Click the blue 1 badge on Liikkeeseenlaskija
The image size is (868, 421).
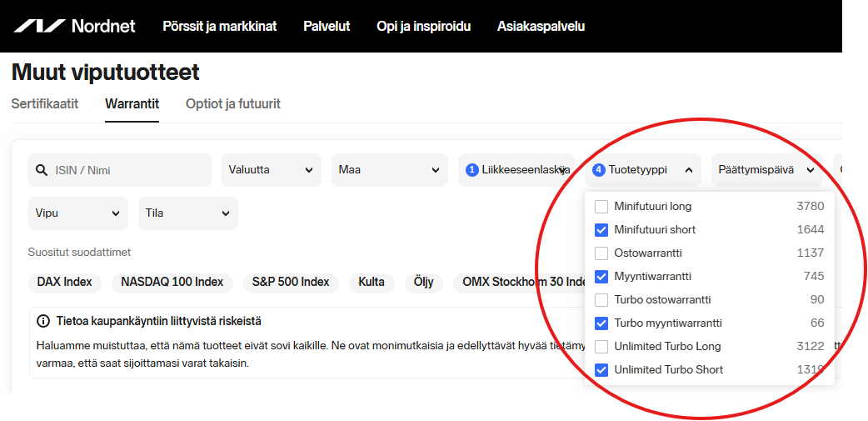471,170
